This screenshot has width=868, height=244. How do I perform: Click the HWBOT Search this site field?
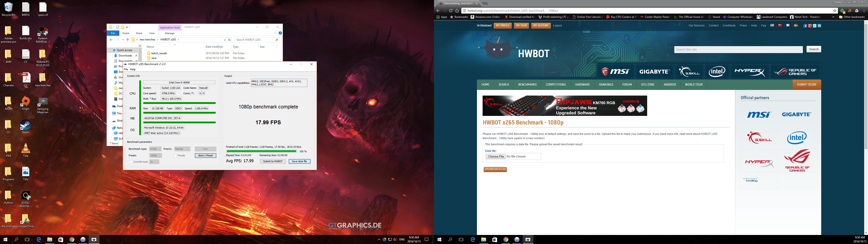(x=738, y=49)
